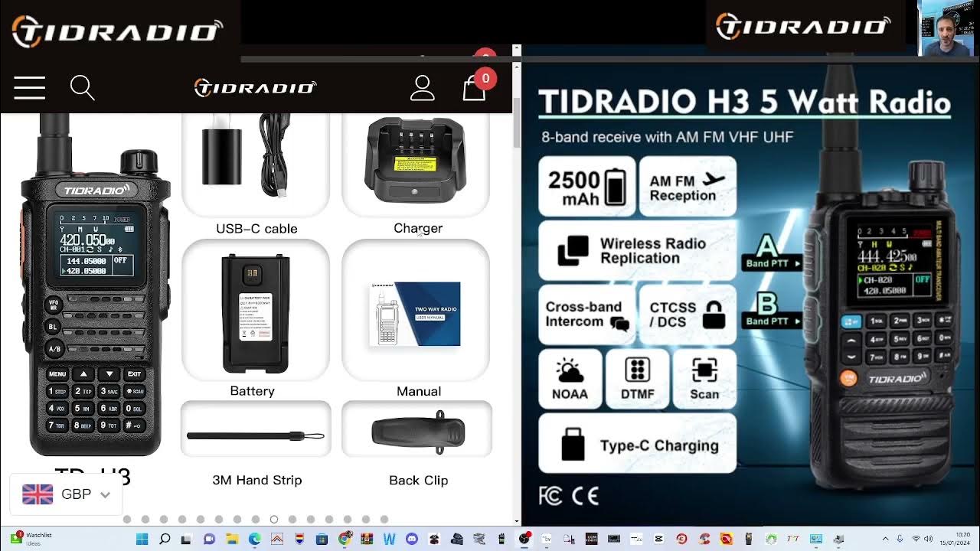Click the 2500 mAh battery feature tile
The image size is (980, 551).
coord(586,187)
